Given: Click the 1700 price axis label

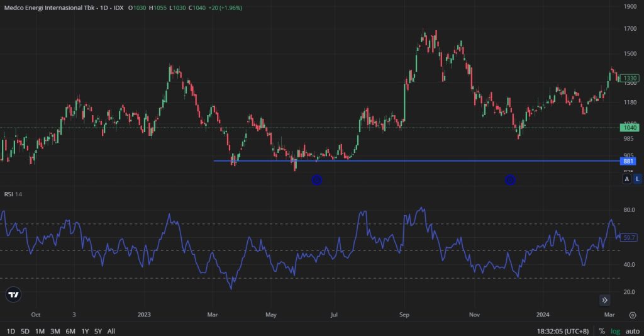Looking at the screenshot, I should (x=630, y=29).
